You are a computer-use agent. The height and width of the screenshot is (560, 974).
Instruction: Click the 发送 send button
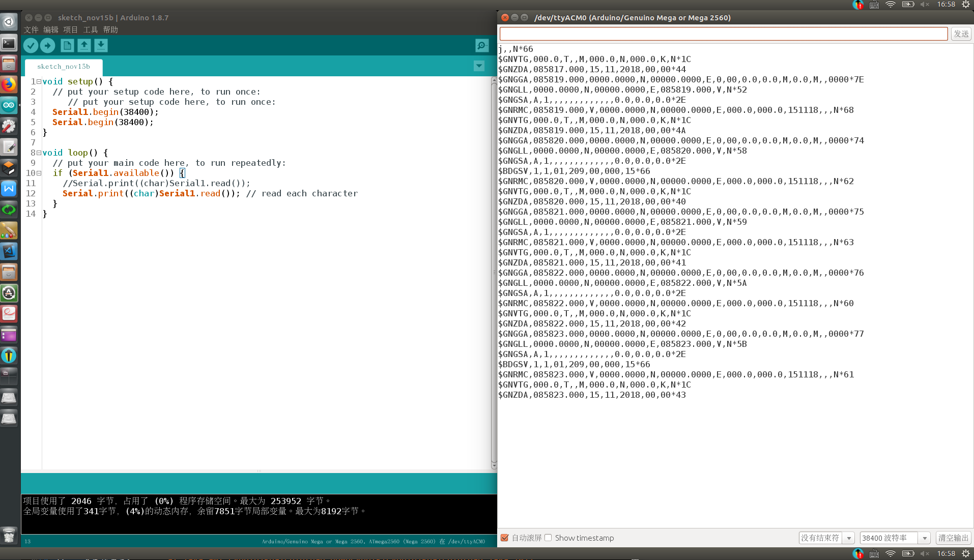point(961,34)
